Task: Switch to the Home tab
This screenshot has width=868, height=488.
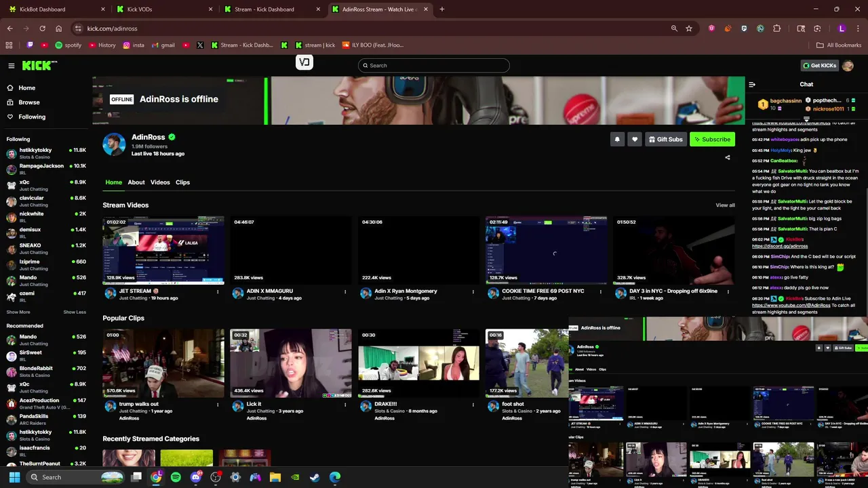Action: (x=114, y=182)
